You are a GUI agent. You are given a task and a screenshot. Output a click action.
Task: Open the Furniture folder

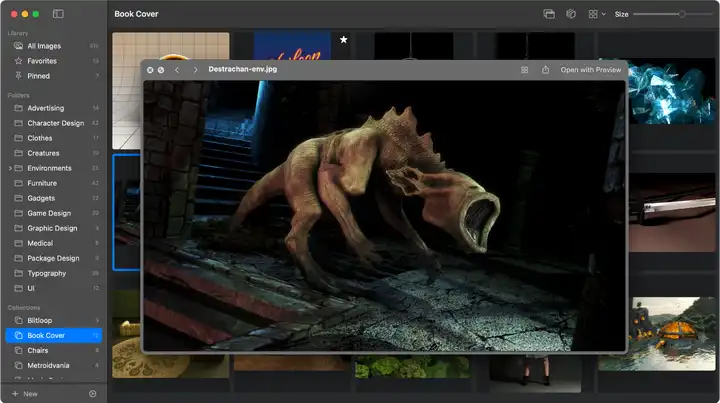[x=54, y=183]
